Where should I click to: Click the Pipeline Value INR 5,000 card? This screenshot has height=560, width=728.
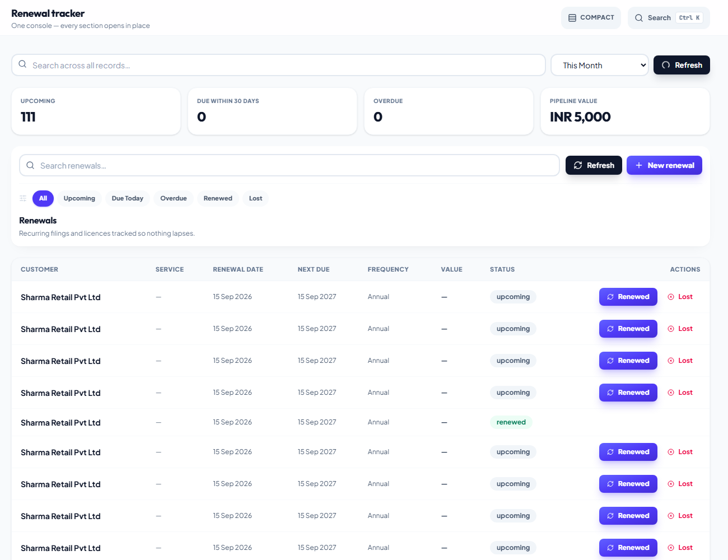625,111
